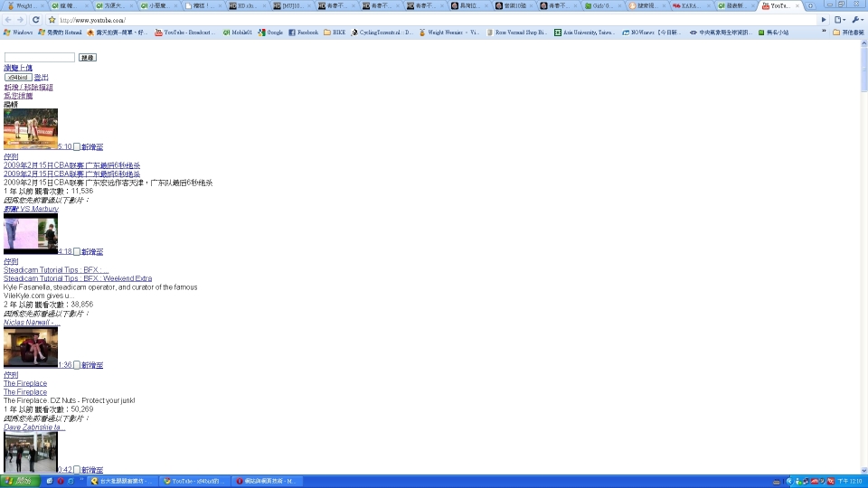Open the 'Dave Zabriskie ta...' related link
The width and height of the screenshot is (868, 488).
(x=34, y=427)
